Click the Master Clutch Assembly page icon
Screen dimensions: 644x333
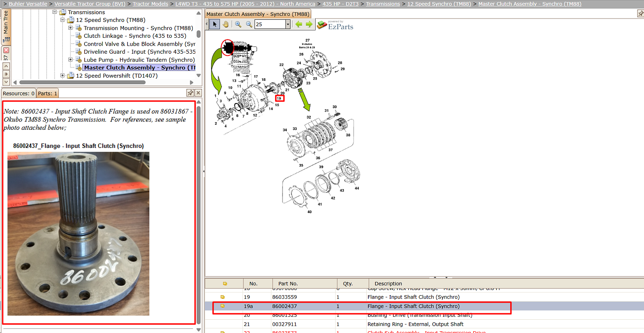coord(79,67)
